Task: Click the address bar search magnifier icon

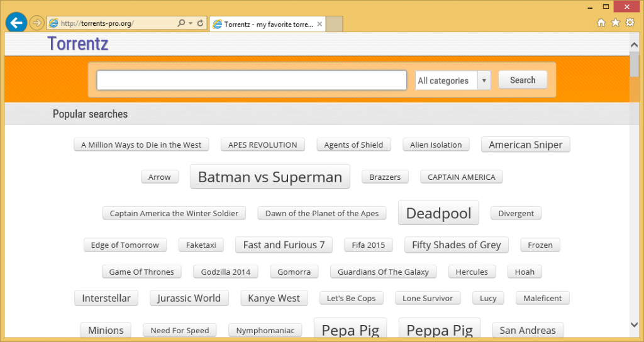Action: pos(181,23)
